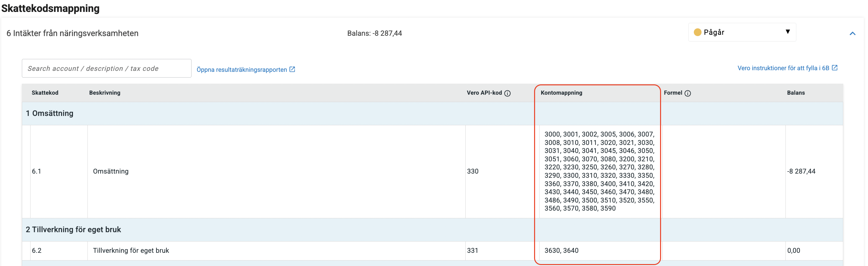Open the Pågår status dropdown
Viewport: 868px width, 266px height.
coord(741,32)
